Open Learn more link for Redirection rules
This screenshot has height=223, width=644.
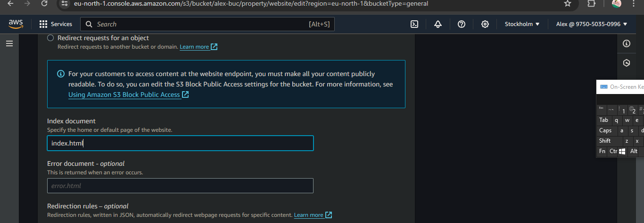tap(313, 215)
